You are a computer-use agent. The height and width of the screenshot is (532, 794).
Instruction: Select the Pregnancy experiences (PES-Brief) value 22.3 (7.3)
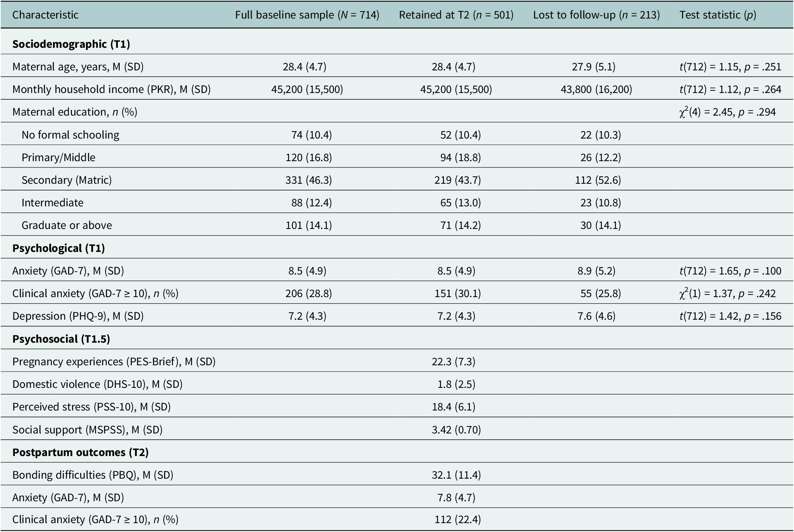coord(453,362)
